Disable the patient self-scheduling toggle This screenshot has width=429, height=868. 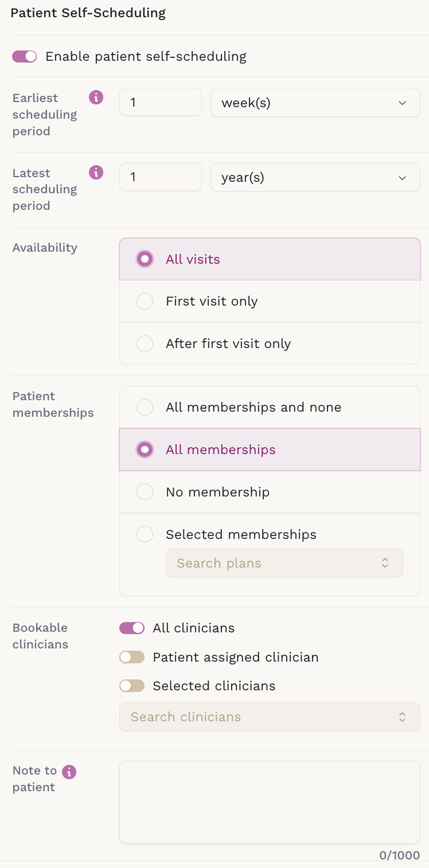pyautogui.click(x=24, y=56)
